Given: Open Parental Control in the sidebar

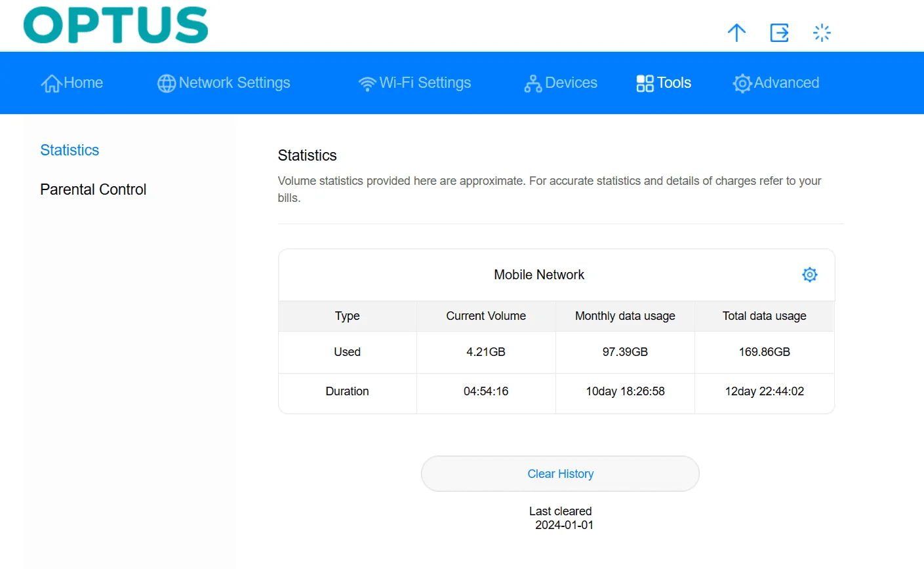Looking at the screenshot, I should coord(93,189).
